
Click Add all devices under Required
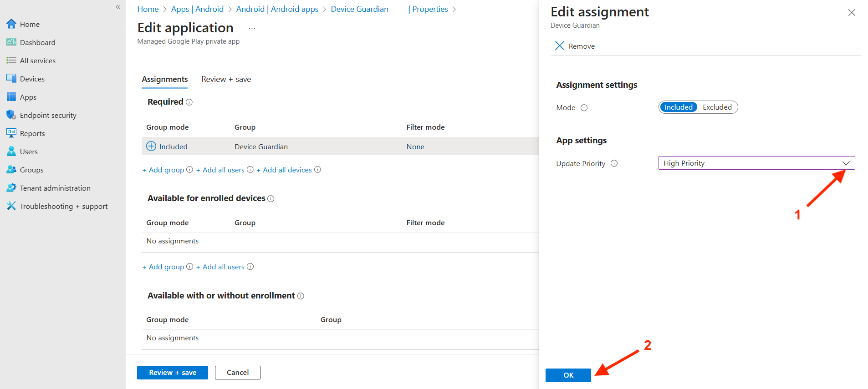(x=287, y=170)
